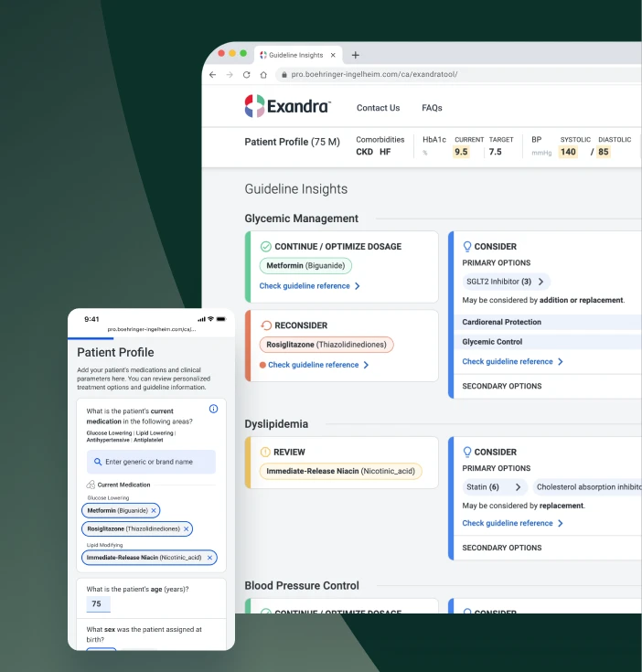The image size is (642, 672).
Task: Expand the Statin (6) option
Action: click(495, 487)
